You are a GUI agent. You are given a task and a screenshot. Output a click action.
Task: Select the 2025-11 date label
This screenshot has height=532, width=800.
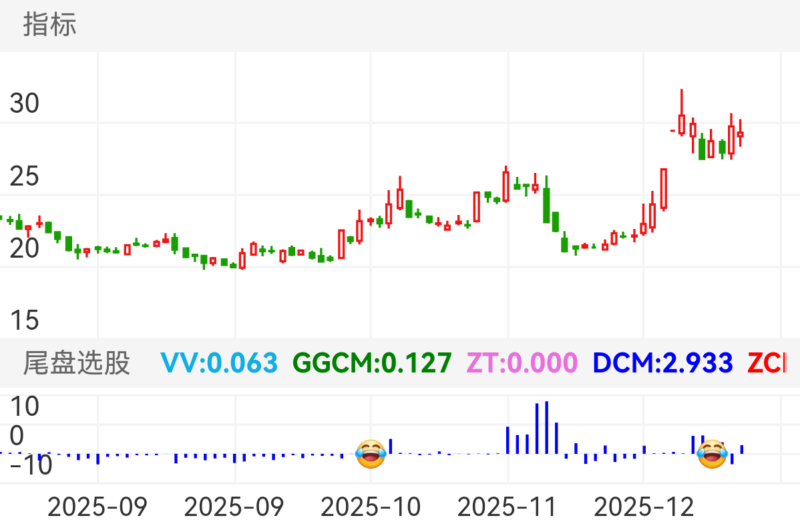tap(508, 507)
